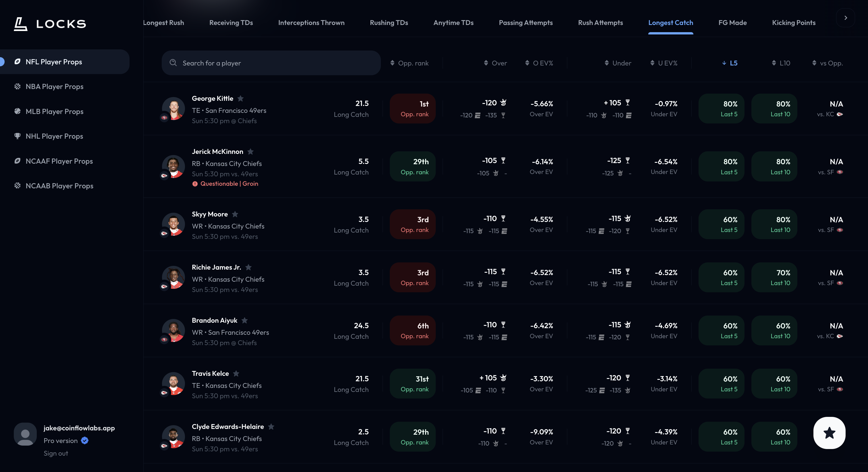The height and width of the screenshot is (472, 868).
Task: Open George Kittle's player photo
Action: [x=173, y=109]
